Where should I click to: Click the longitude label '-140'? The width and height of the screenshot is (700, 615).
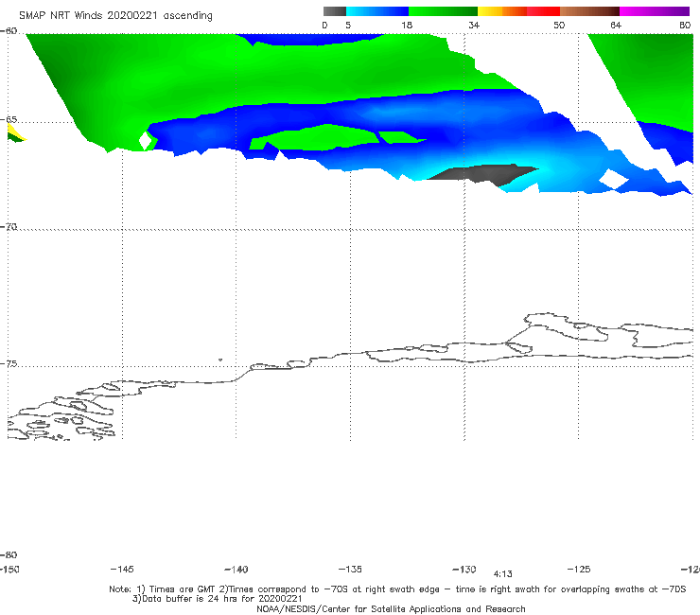(236, 570)
